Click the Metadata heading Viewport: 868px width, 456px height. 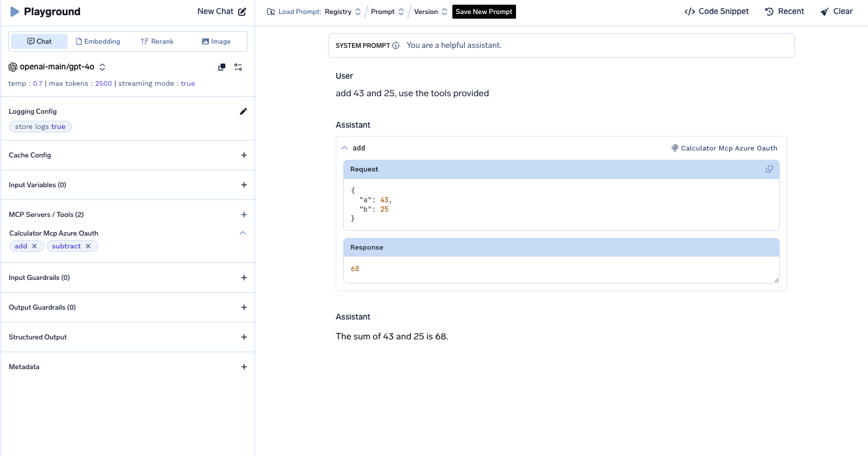pyautogui.click(x=24, y=367)
